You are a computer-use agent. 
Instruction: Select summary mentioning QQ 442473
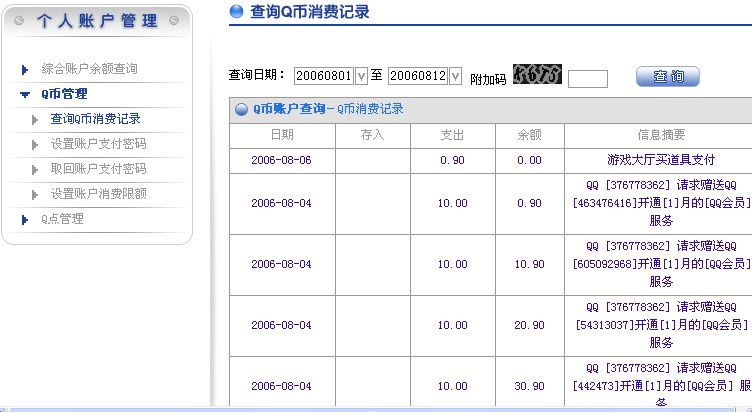661,386
